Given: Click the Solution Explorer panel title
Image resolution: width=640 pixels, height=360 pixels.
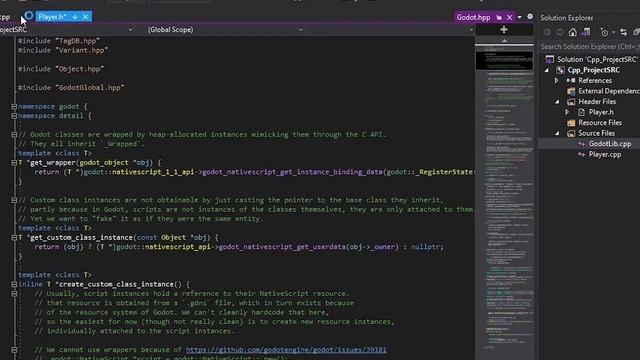Looking at the screenshot, I should click(x=567, y=18).
